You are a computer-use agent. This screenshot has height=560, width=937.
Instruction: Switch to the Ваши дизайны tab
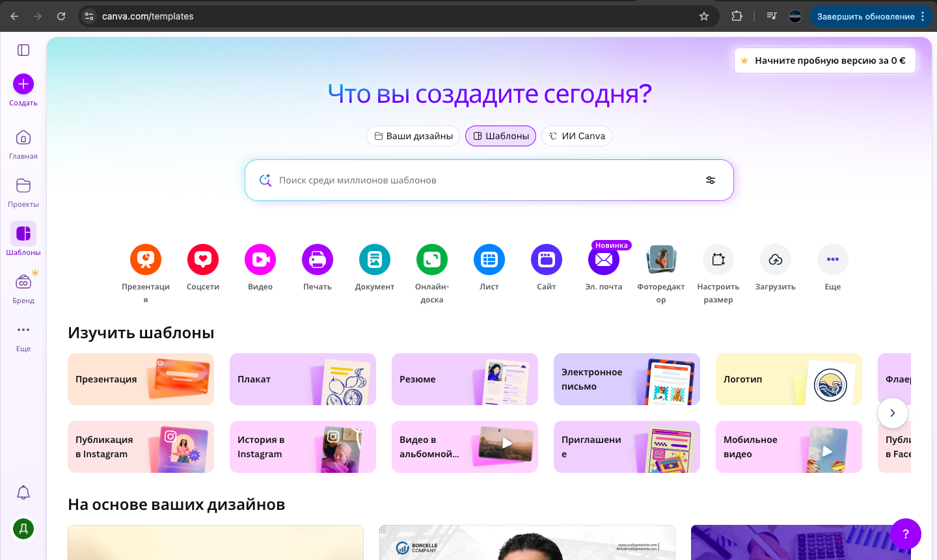[x=413, y=136]
